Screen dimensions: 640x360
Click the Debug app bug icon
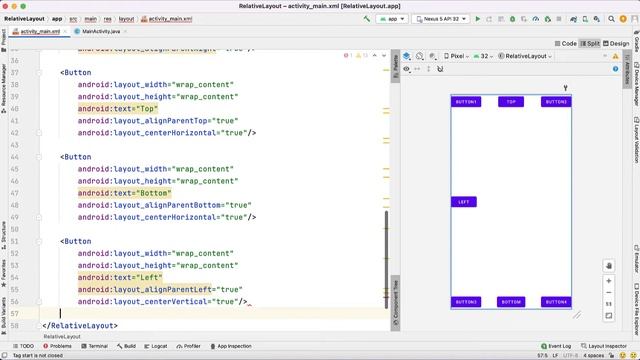tap(512, 19)
